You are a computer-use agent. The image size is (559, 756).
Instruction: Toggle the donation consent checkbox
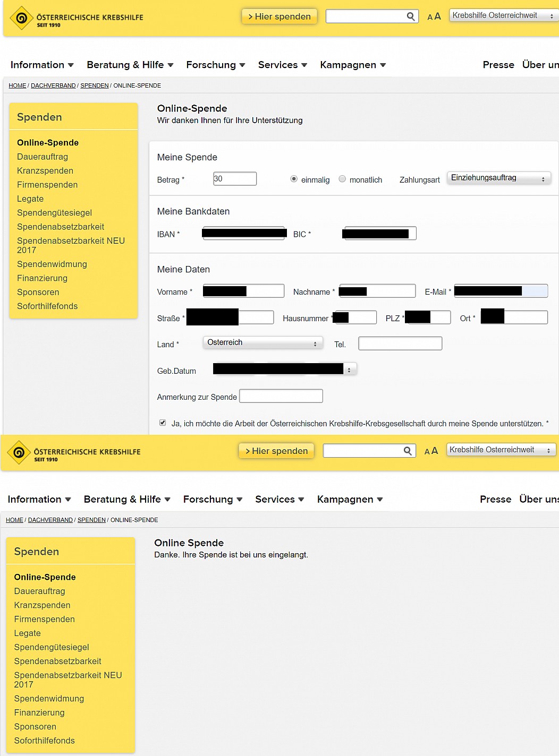point(163,423)
